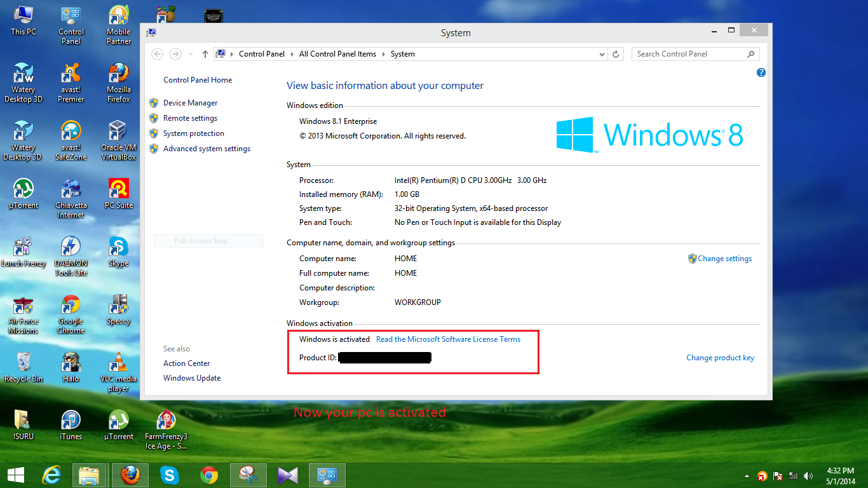Open Action Center under See also
Viewport: 868px width, 488px height.
pyautogui.click(x=186, y=363)
